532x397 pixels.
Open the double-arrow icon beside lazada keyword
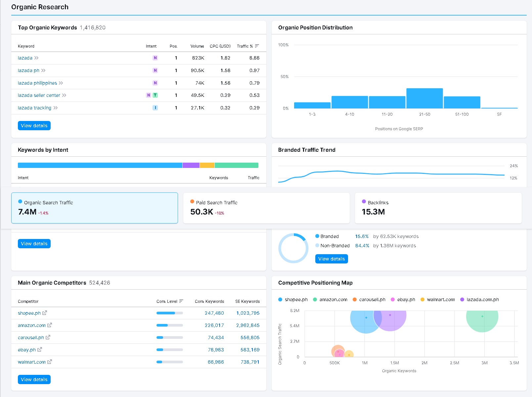(36, 58)
